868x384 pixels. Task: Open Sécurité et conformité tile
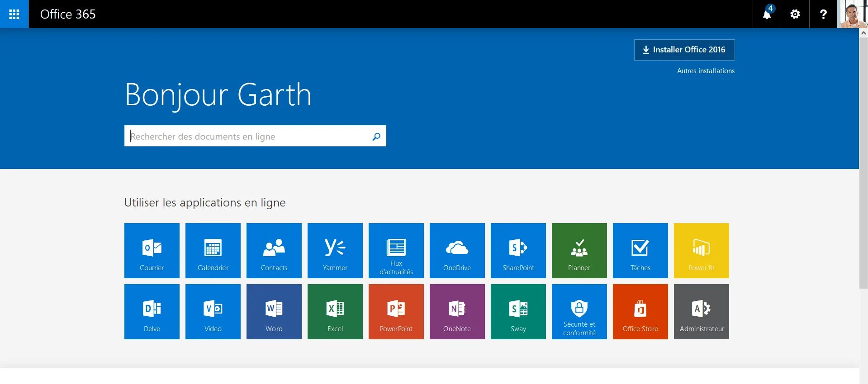(x=579, y=312)
